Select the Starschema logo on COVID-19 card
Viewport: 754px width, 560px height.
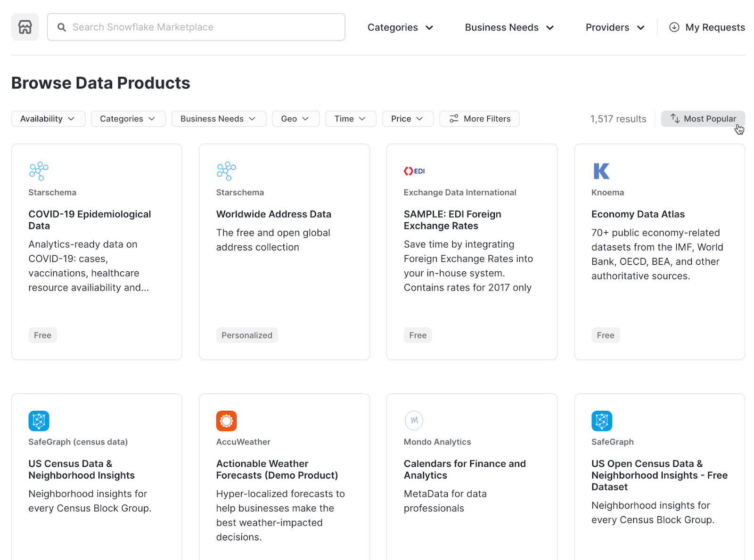coord(39,170)
